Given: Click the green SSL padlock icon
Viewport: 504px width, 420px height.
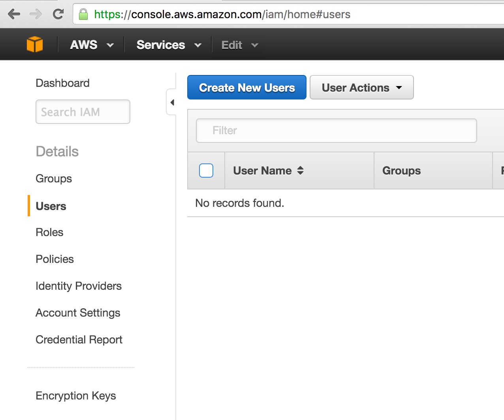Looking at the screenshot, I should tap(83, 14).
